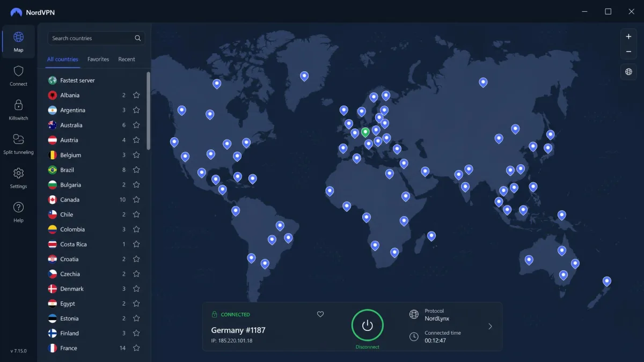
Task: Open the Connect shield section
Action: point(18,76)
